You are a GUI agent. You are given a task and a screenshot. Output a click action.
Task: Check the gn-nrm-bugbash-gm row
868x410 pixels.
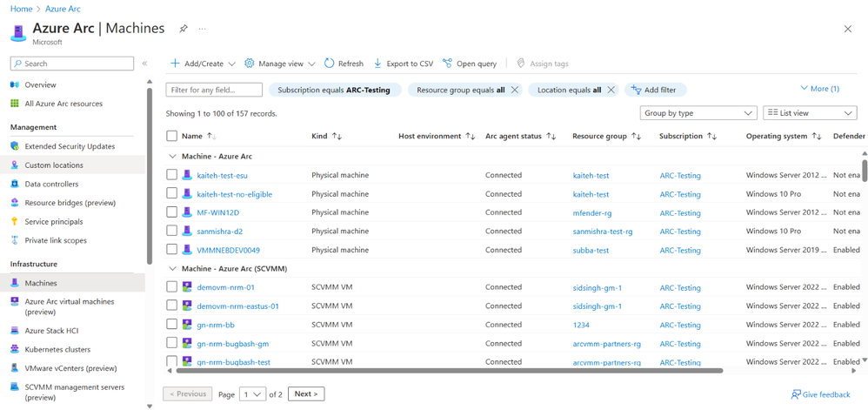(172, 343)
